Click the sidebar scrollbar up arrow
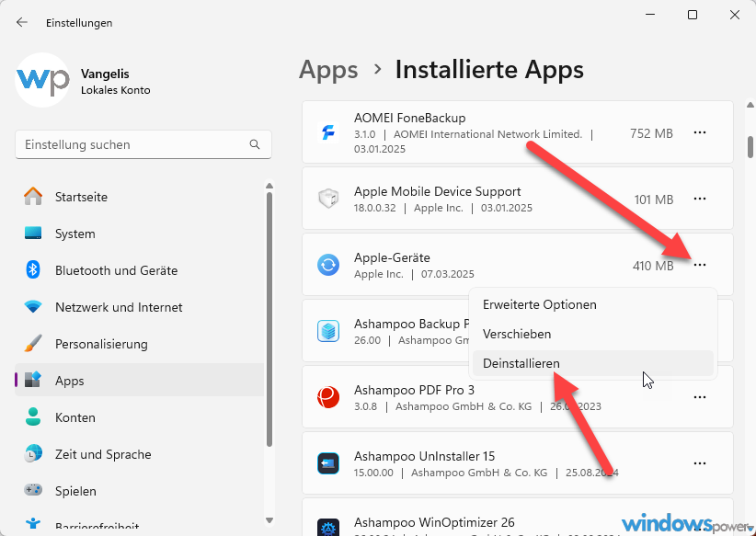756x536 pixels. 269,186
